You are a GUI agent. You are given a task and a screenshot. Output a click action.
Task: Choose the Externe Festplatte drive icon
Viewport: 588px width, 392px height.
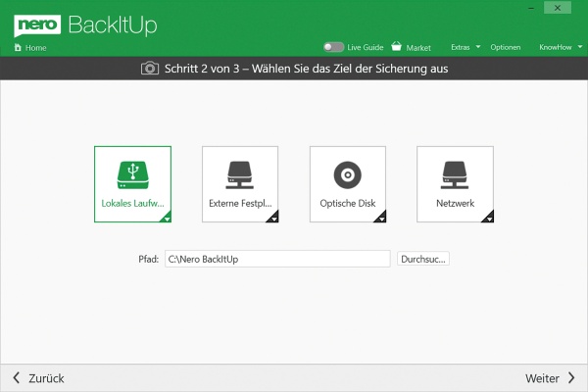(240, 174)
